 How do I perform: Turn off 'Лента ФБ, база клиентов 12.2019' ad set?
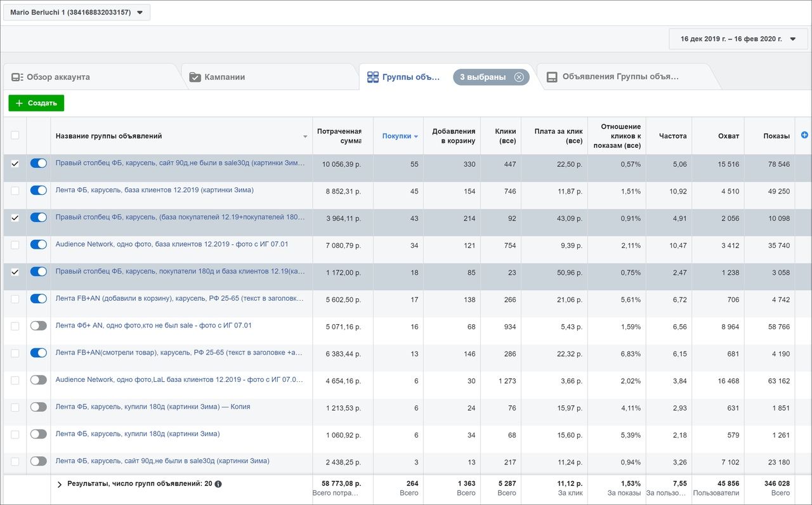click(x=39, y=190)
